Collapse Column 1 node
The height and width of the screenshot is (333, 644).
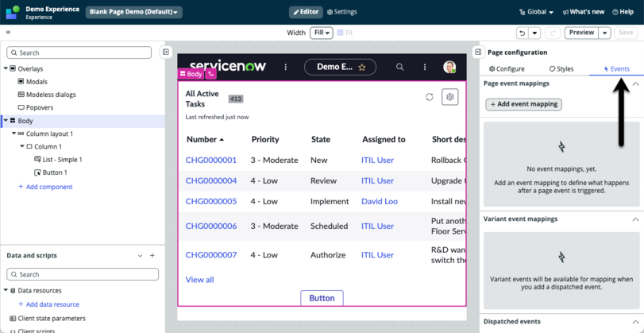22,146
